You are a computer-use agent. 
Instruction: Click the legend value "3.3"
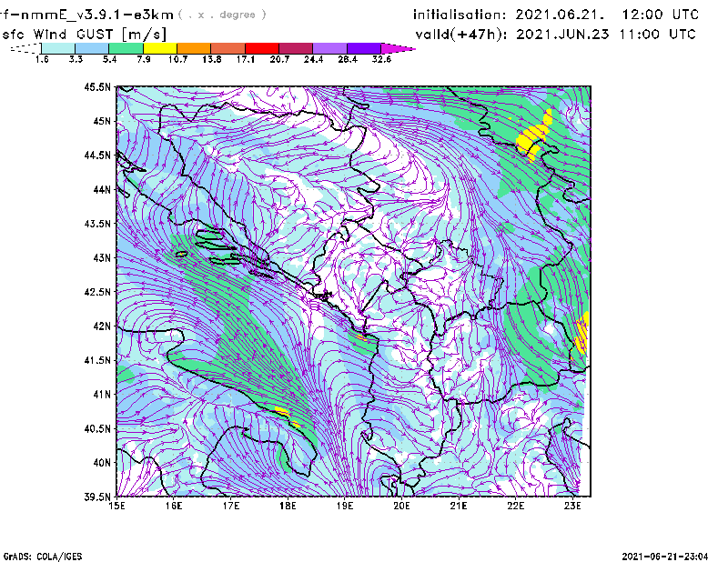click(76, 59)
